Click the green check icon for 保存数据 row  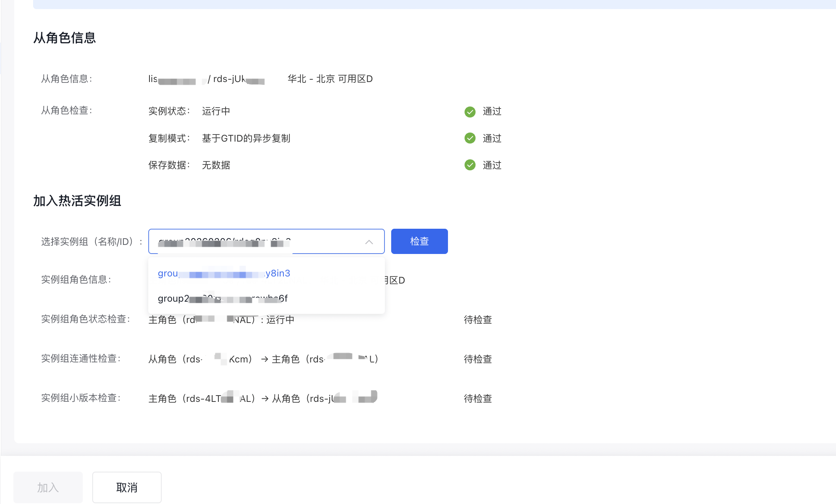coord(470,165)
